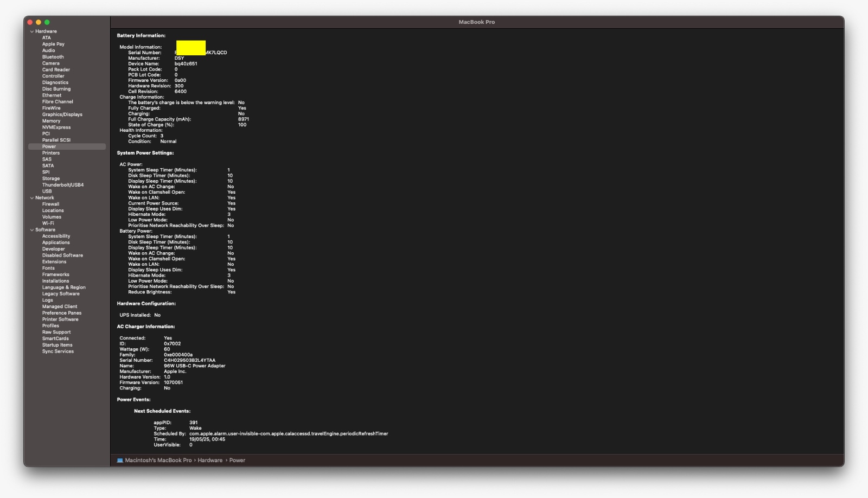Image resolution: width=868 pixels, height=498 pixels.
Task: Open Frameworks entry
Action: (56, 275)
